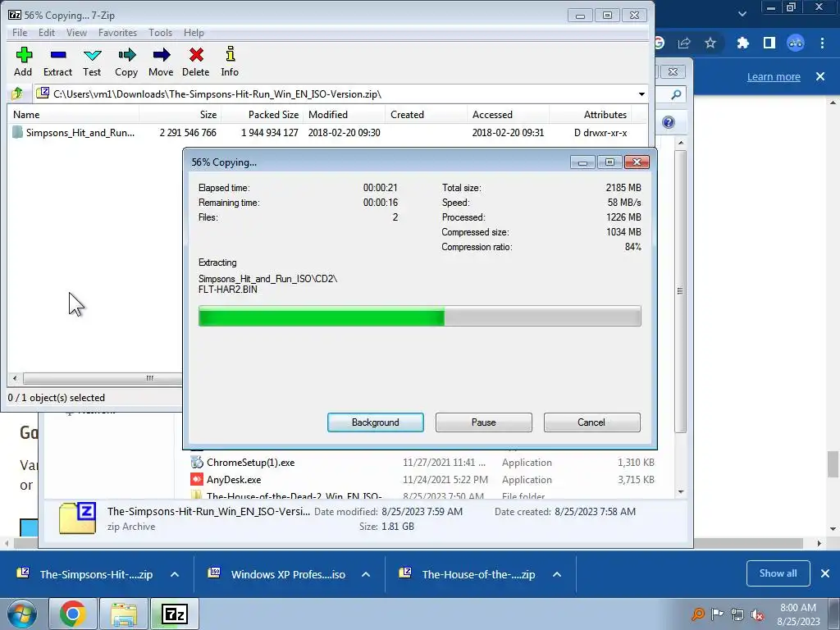Close the Chrome downloads bar

[825, 573]
